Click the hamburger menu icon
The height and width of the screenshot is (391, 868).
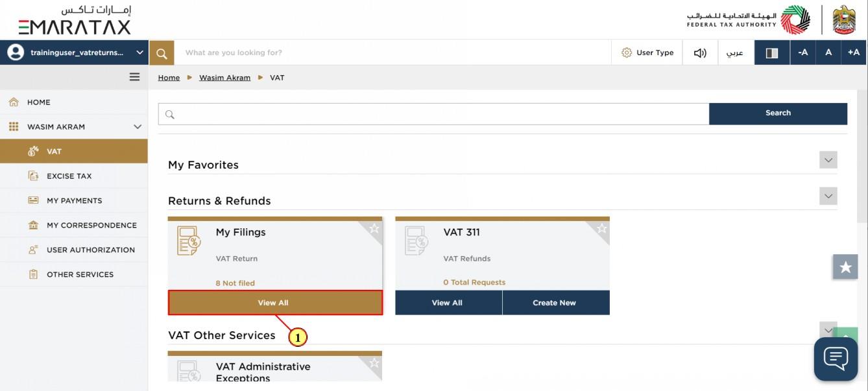pyautogui.click(x=134, y=77)
